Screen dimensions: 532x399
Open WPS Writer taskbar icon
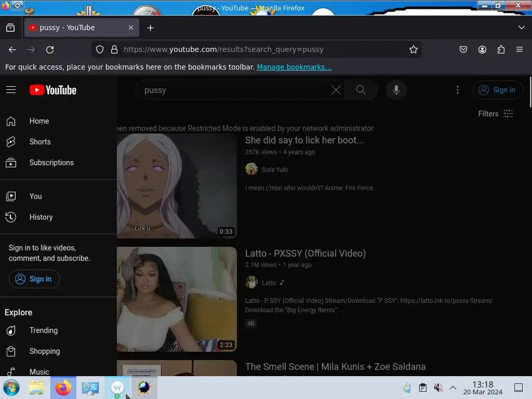coord(117,388)
